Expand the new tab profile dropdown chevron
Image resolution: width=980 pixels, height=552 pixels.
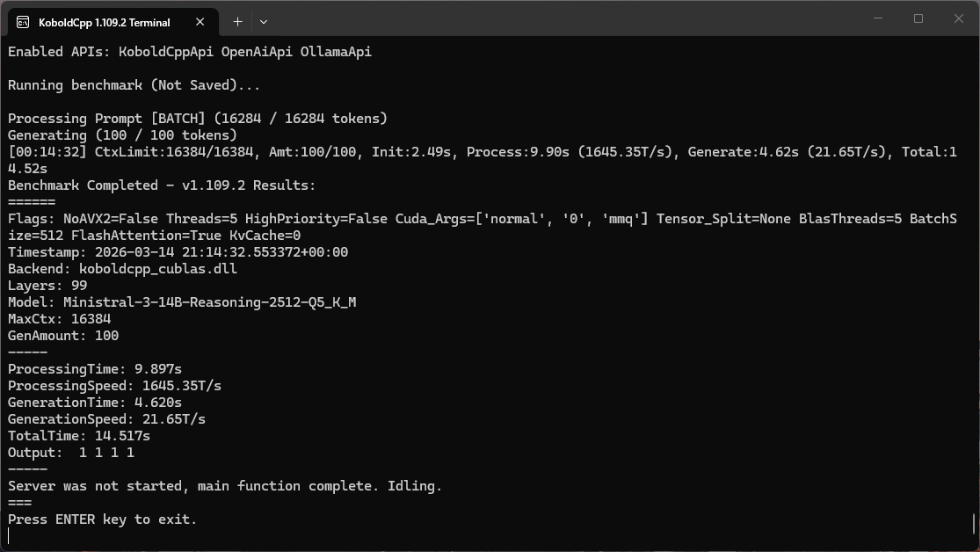coord(263,21)
